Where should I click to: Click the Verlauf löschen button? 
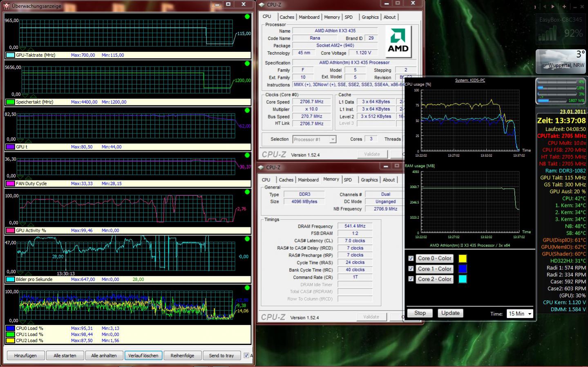(143, 356)
